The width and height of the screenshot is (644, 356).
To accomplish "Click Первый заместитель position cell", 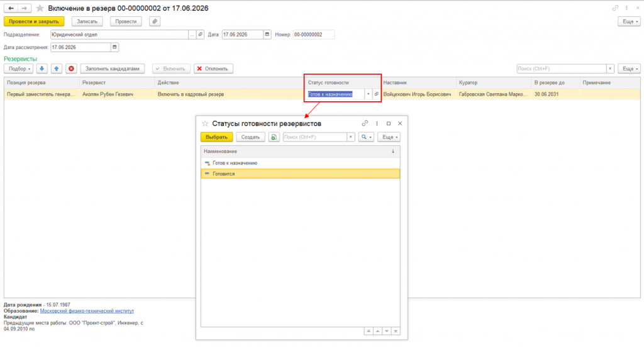I will [x=42, y=94].
